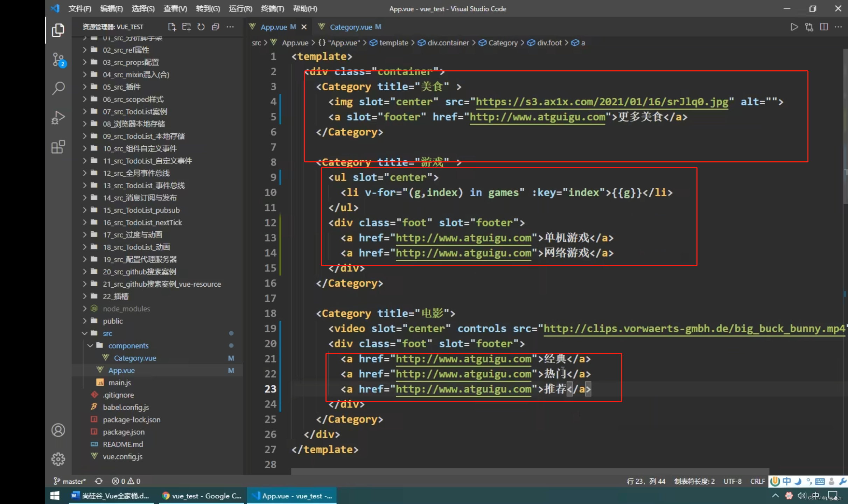
Task: Open Windows Start menu
Action: (x=55, y=496)
